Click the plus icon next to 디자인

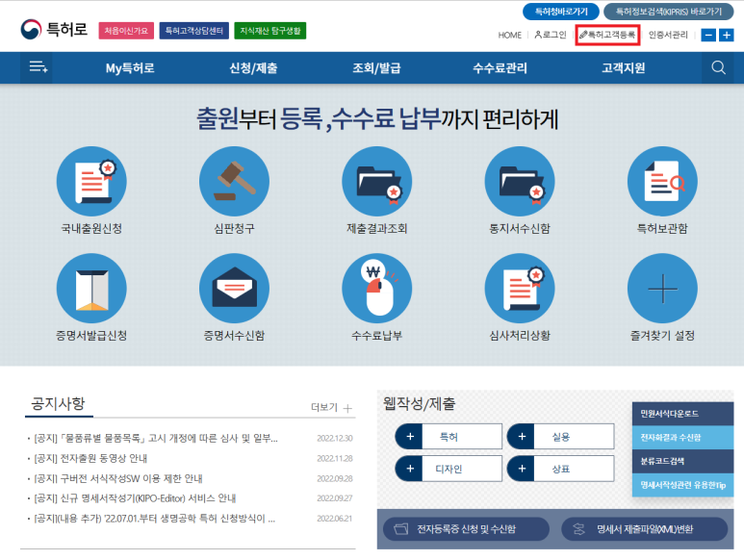410,469
